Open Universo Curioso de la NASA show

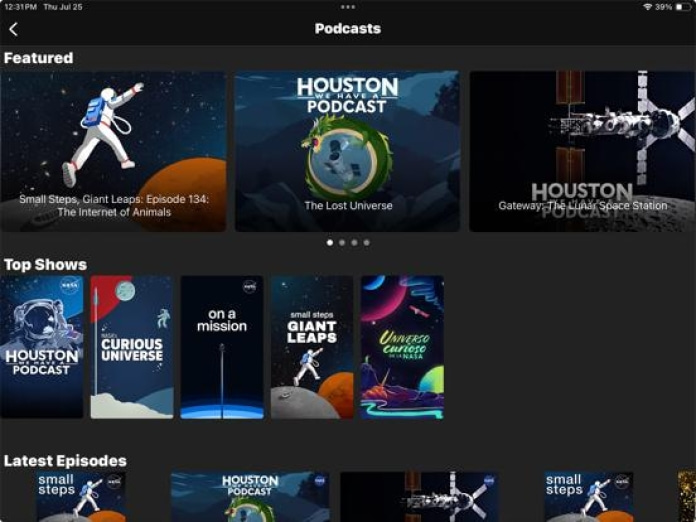(x=402, y=347)
